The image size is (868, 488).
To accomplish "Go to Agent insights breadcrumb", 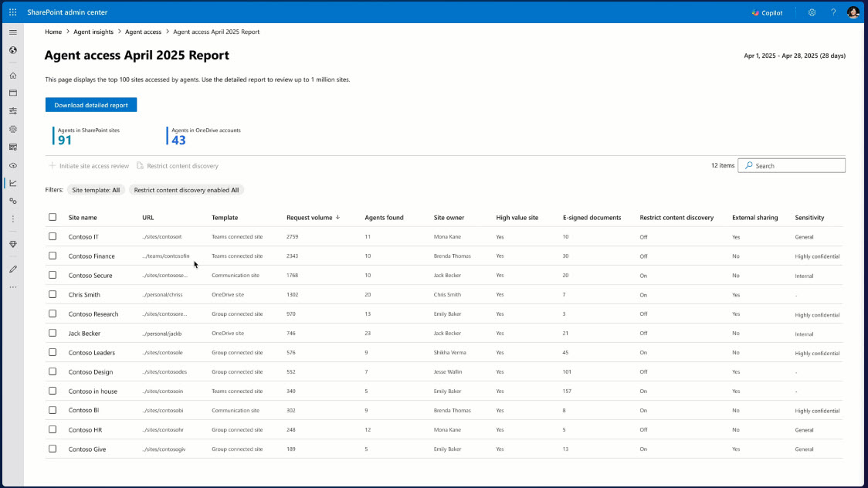I will coord(93,32).
